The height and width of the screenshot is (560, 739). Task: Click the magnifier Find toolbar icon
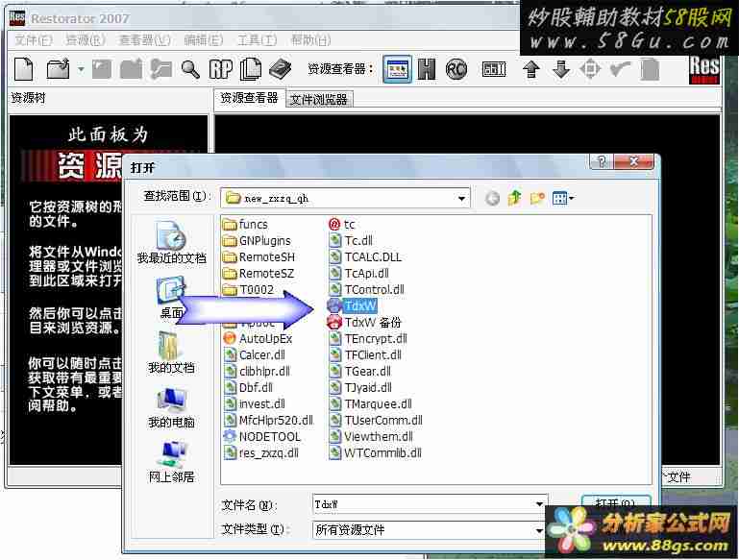(190, 70)
